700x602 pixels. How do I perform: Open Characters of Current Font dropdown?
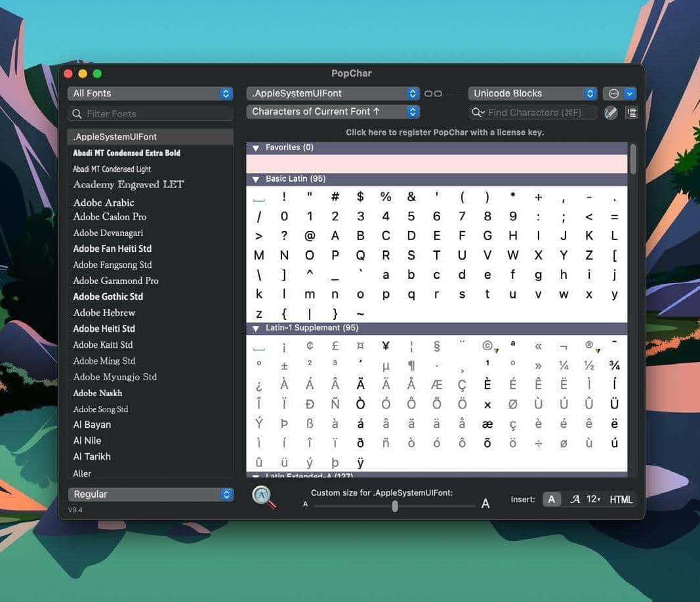[x=333, y=111]
